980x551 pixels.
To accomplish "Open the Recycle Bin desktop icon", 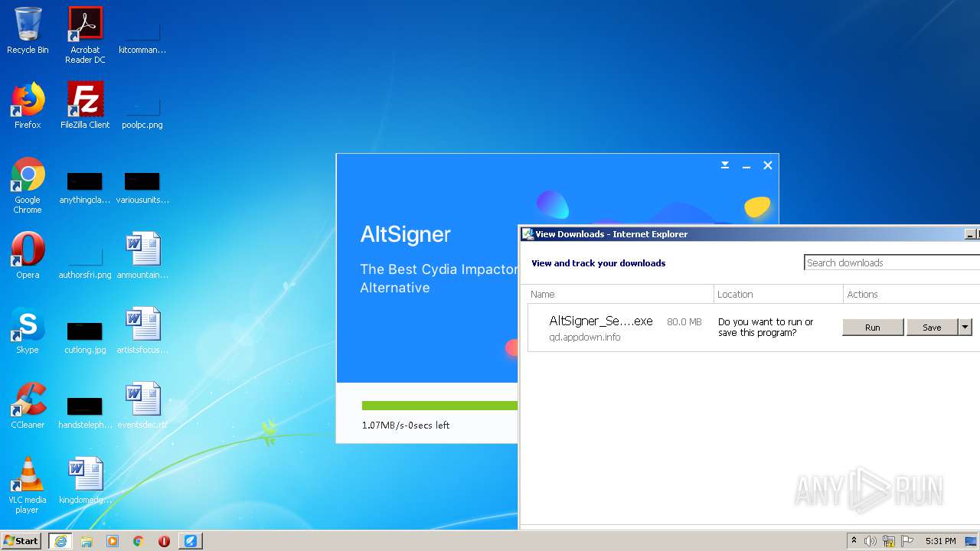I will click(x=28, y=31).
